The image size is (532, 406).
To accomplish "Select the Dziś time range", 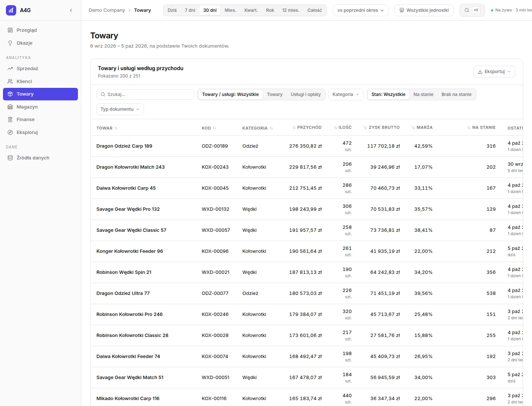I will pyautogui.click(x=172, y=10).
